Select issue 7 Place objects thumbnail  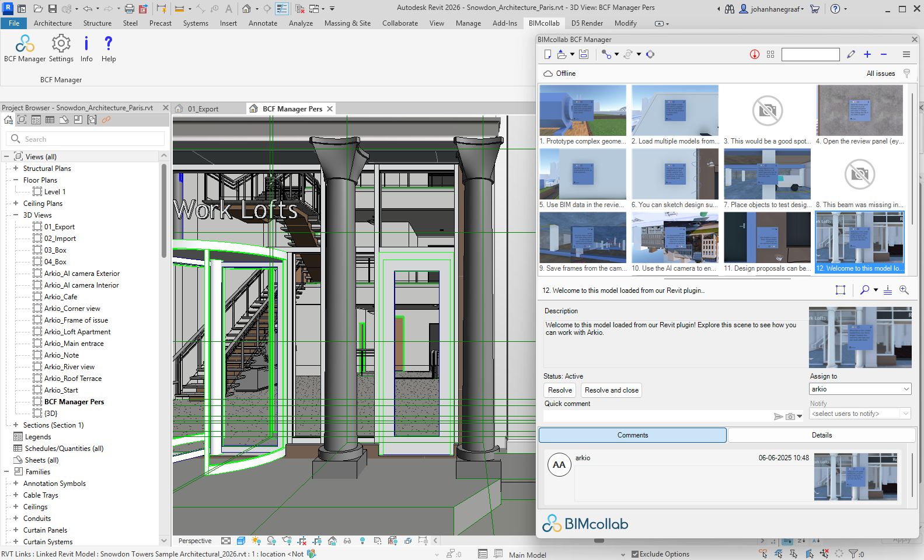[x=767, y=179]
